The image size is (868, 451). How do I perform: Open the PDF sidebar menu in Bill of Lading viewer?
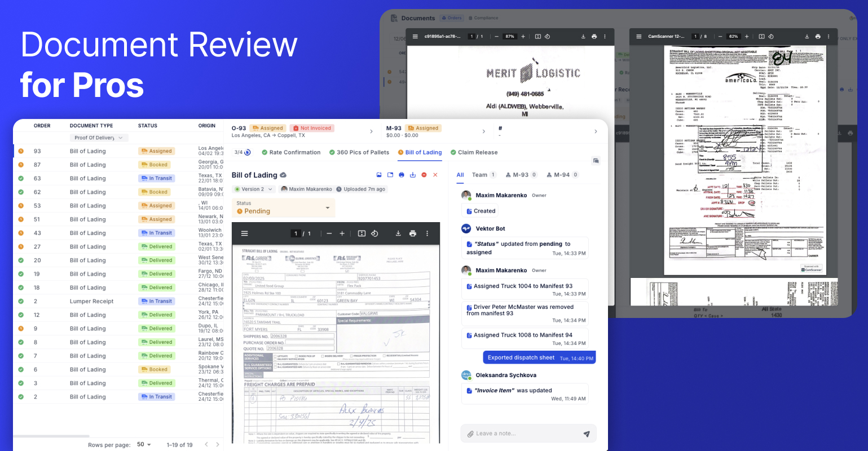(x=244, y=233)
